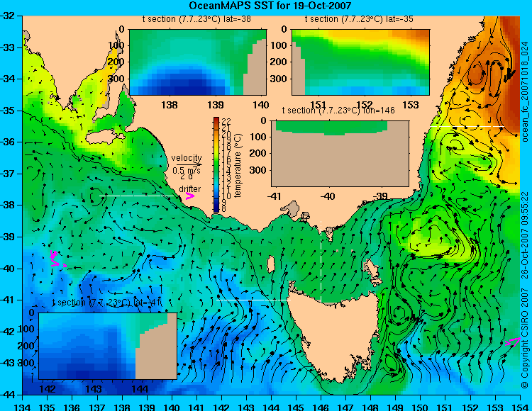Click the magenta drifter track near 135°E

click(57, 259)
